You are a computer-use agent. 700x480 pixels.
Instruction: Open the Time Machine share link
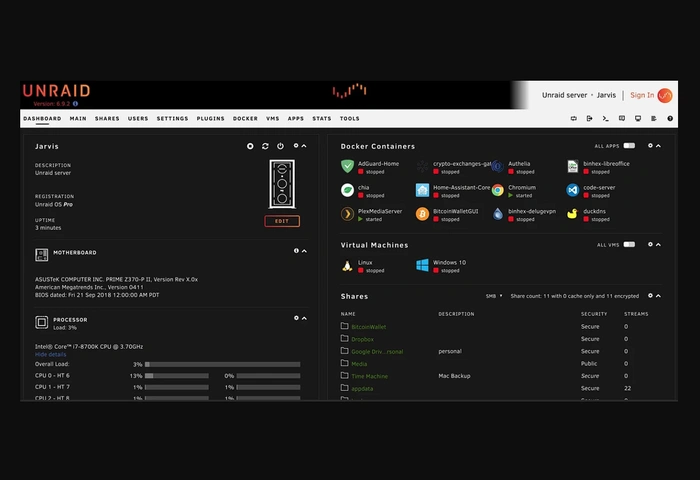[370, 376]
